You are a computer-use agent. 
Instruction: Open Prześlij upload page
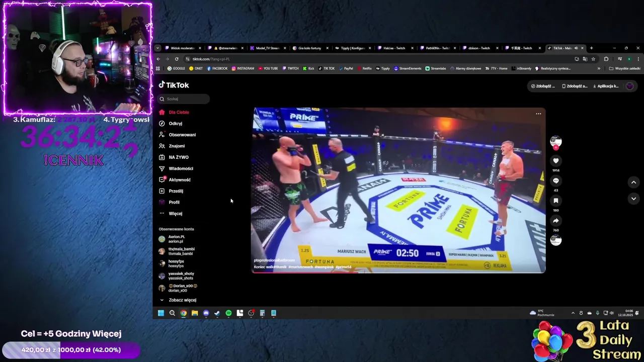(171, 191)
